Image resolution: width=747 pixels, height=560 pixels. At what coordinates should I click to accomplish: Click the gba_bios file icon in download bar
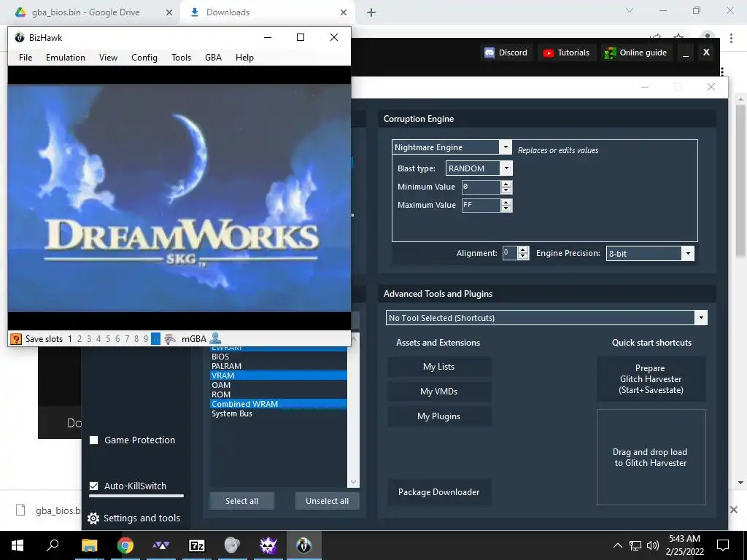[x=20, y=510]
